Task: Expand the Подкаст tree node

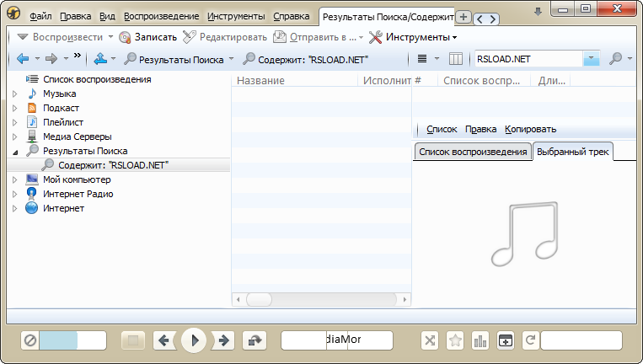Action: (15, 108)
